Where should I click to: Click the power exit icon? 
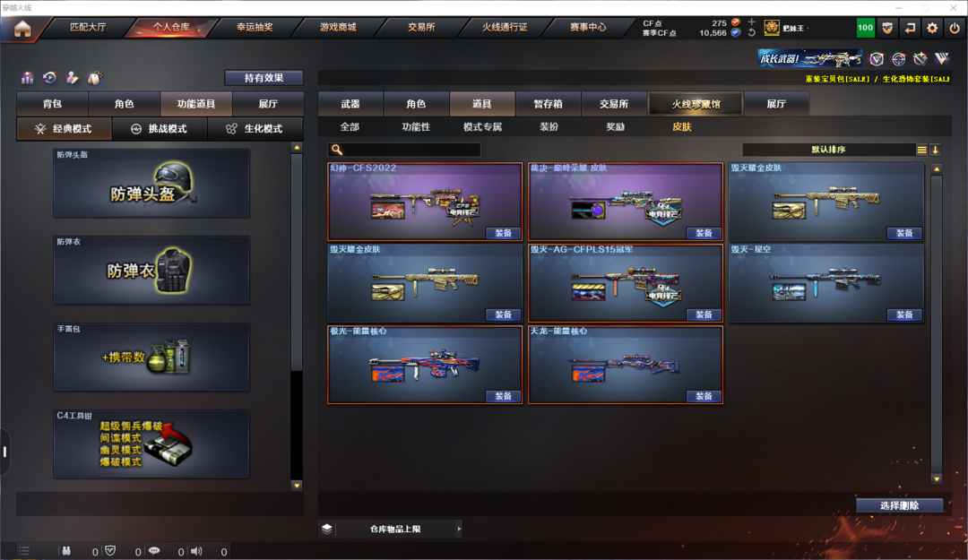pos(955,27)
